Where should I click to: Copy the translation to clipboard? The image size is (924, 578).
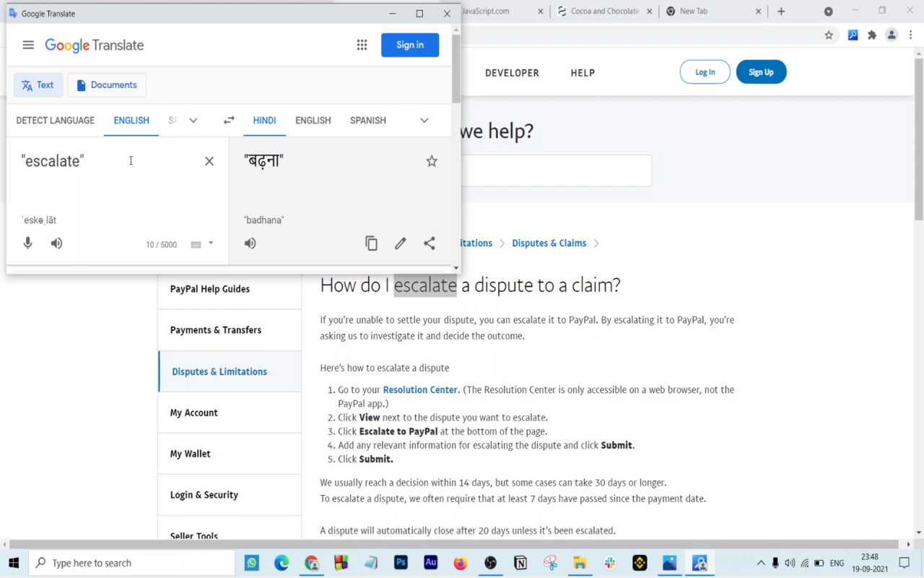pos(371,243)
